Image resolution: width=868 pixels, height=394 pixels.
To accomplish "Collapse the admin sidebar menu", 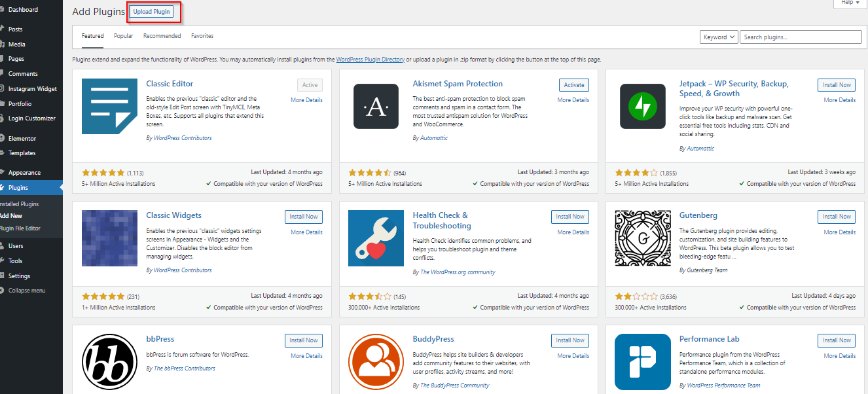I will (x=27, y=291).
